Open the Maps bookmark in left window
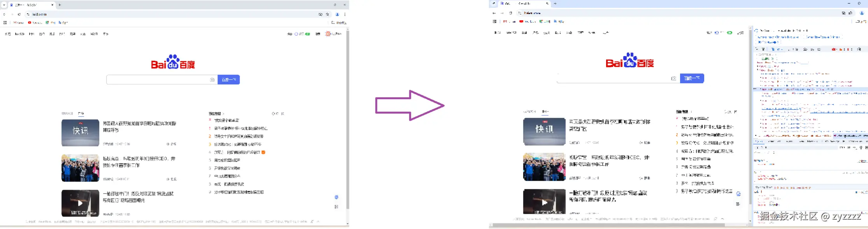Viewport: 868px width, 229px height. click(51, 23)
